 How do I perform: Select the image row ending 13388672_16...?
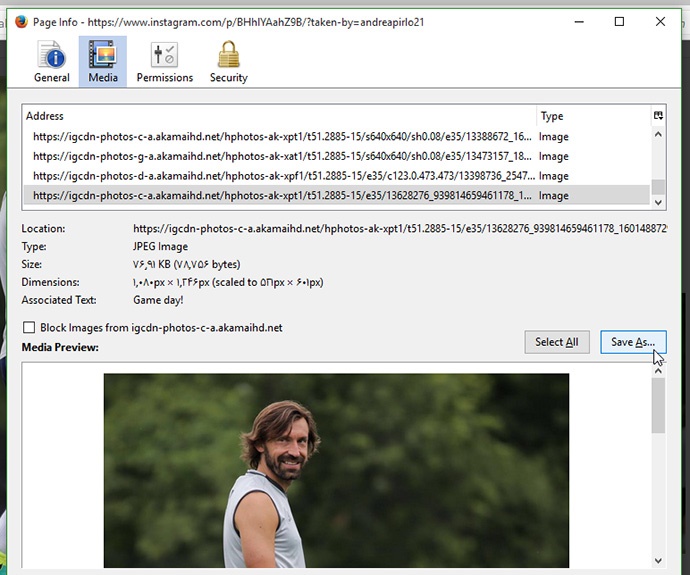(337, 136)
